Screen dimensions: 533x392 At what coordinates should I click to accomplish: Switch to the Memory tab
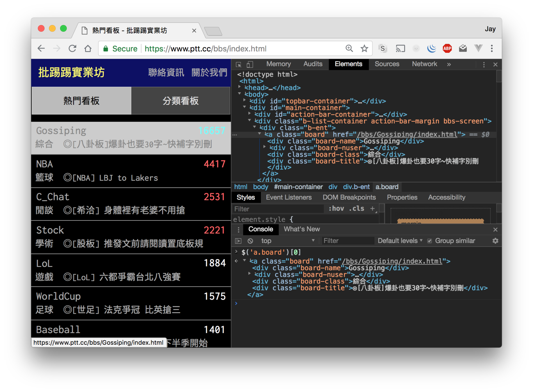point(278,64)
